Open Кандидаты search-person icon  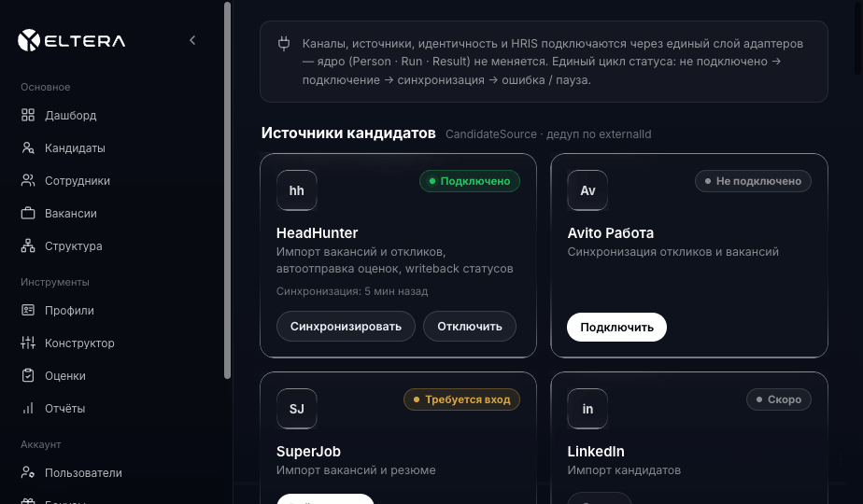(x=28, y=148)
